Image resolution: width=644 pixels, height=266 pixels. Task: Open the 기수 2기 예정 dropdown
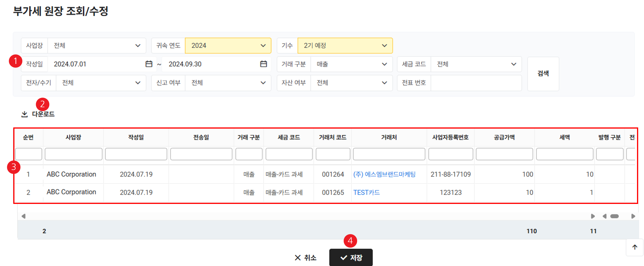click(345, 46)
